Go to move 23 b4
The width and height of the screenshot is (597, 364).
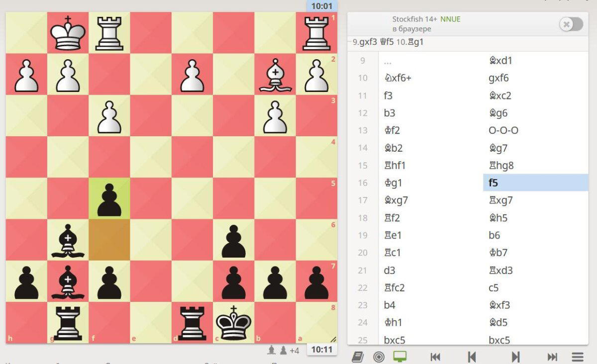430,305
